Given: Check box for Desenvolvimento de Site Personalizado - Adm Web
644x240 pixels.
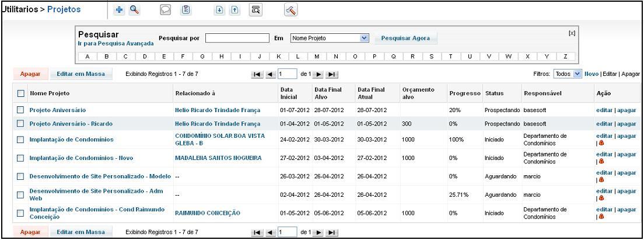Looking at the screenshot, I should [x=20, y=194].
